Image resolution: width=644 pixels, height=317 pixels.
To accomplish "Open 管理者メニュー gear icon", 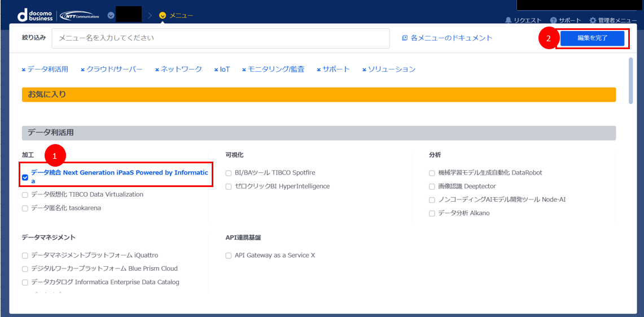I will [x=593, y=20].
